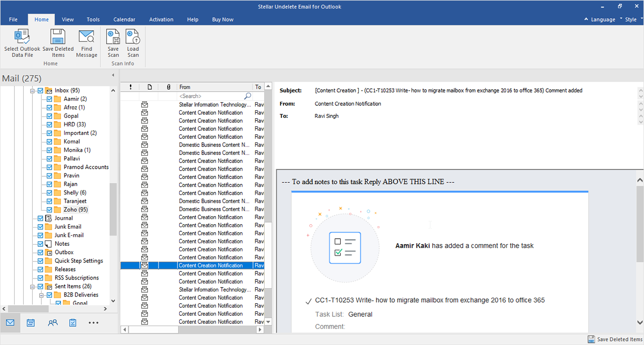Image resolution: width=644 pixels, height=345 pixels.
Task: Uncheck the Aamir (2) folder checkbox
Action: tap(49, 99)
